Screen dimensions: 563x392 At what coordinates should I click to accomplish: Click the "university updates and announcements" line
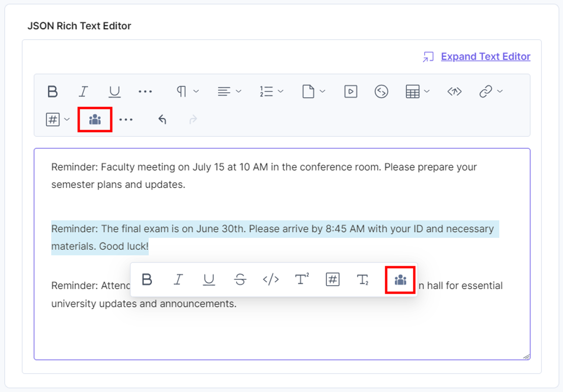[144, 304]
